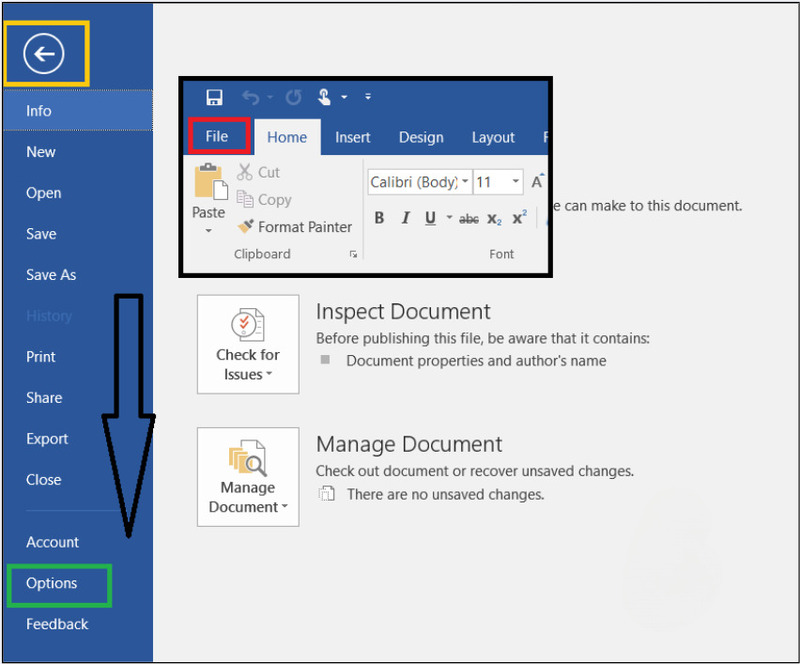This screenshot has height=664, width=800.
Task: Open the Clipboard group dialog launcher
Action: (x=353, y=255)
